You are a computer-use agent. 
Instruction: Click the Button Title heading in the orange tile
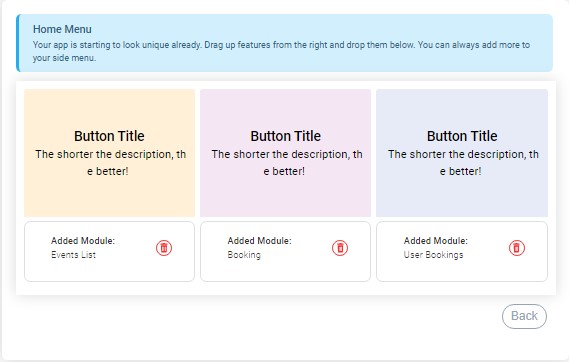(x=109, y=136)
